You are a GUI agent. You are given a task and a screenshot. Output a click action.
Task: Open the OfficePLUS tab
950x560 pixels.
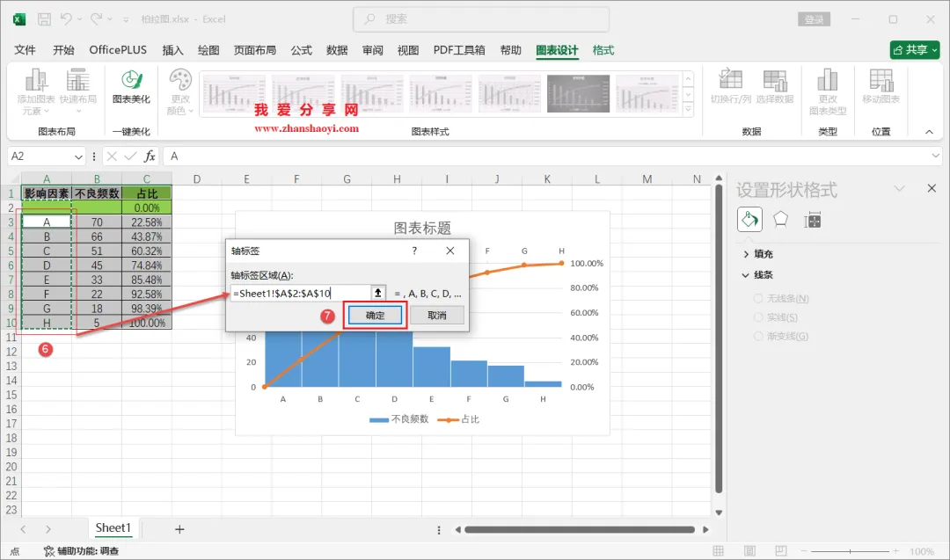[x=118, y=50]
